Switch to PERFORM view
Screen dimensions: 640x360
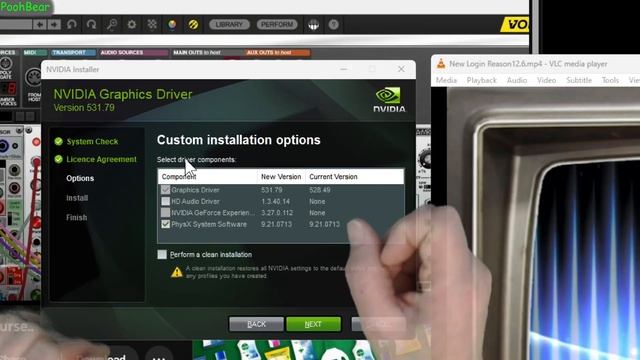click(x=277, y=24)
